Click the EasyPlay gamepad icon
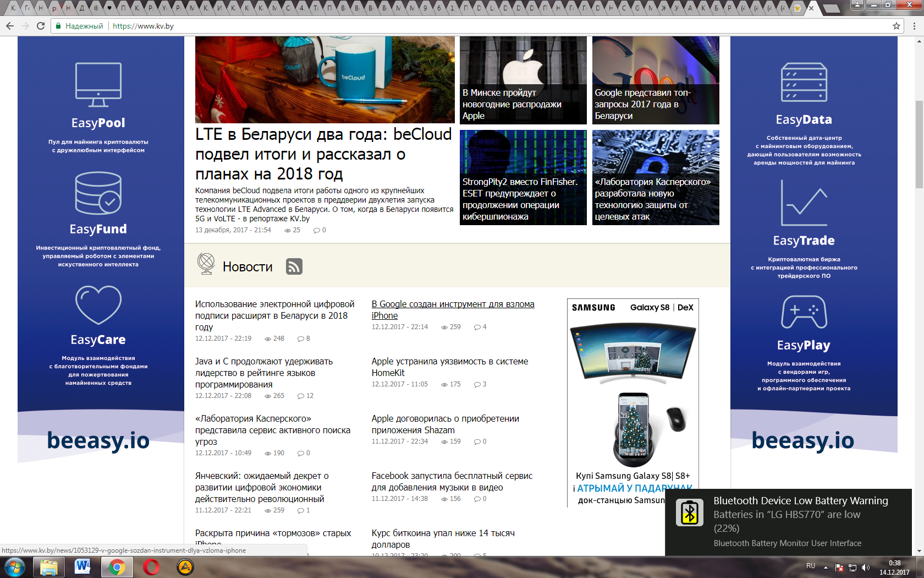Image resolution: width=924 pixels, height=578 pixels. pos(804,312)
